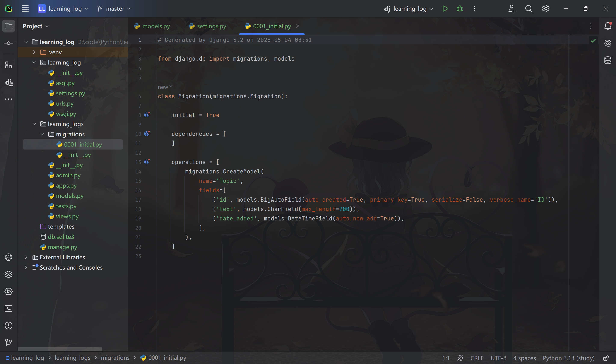Open the Commit tool window icon
The width and height of the screenshot is (616, 364).
tap(9, 43)
